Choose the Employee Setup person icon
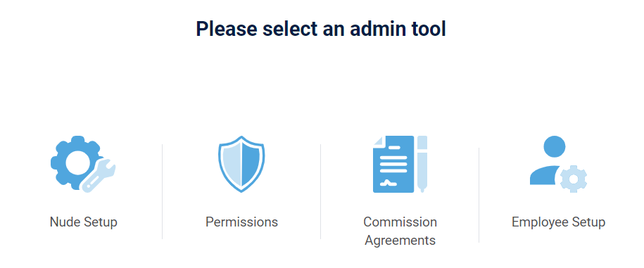644x268 pixels. (558, 164)
